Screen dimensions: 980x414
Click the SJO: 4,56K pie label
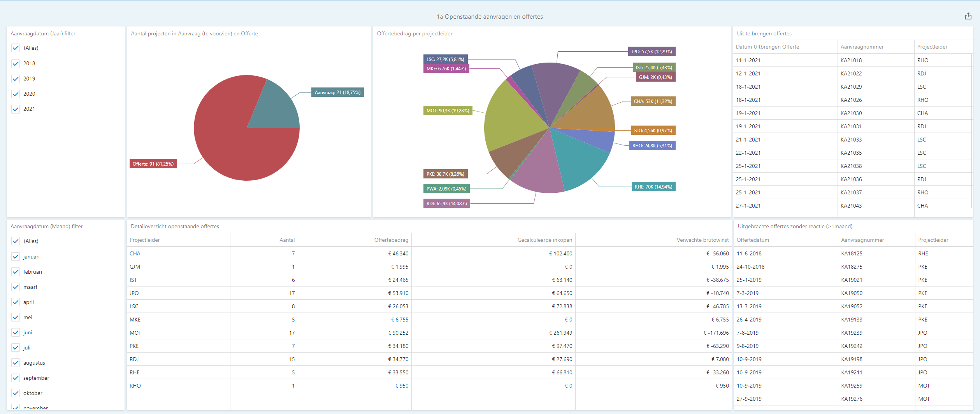point(653,131)
